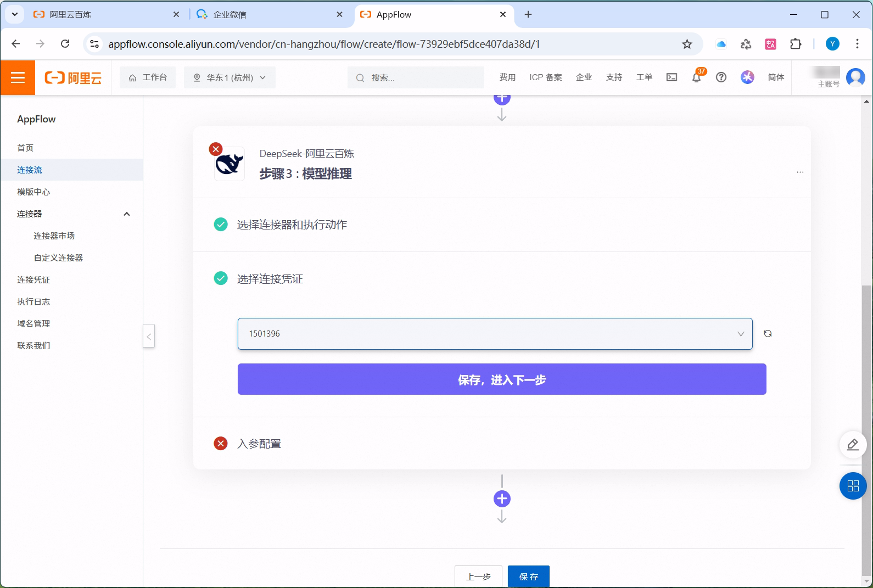Open 域名管理 in the sidebar
Viewport: 873px width, 588px height.
coord(33,323)
